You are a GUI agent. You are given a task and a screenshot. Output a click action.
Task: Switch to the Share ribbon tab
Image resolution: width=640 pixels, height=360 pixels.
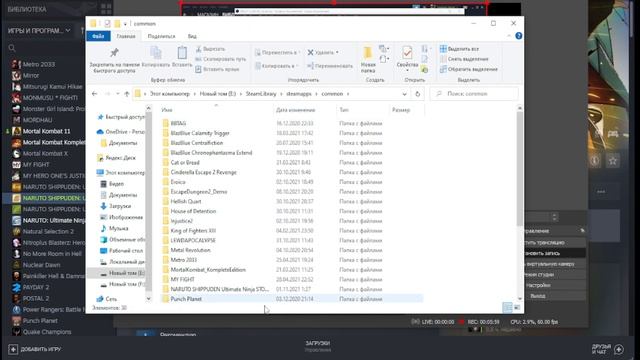coord(161,36)
